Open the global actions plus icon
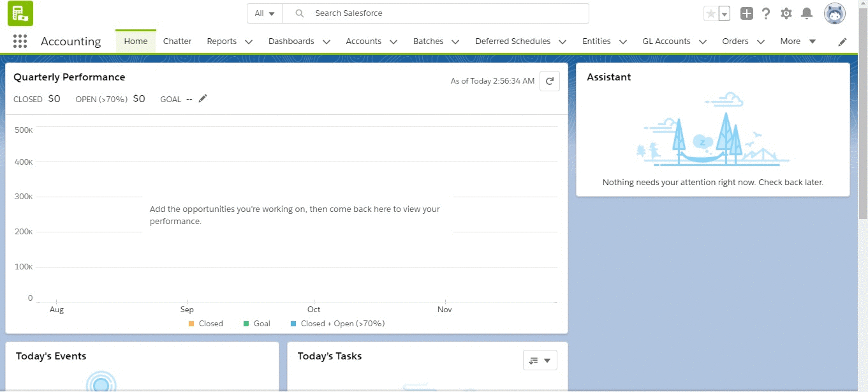 [x=746, y=13]
